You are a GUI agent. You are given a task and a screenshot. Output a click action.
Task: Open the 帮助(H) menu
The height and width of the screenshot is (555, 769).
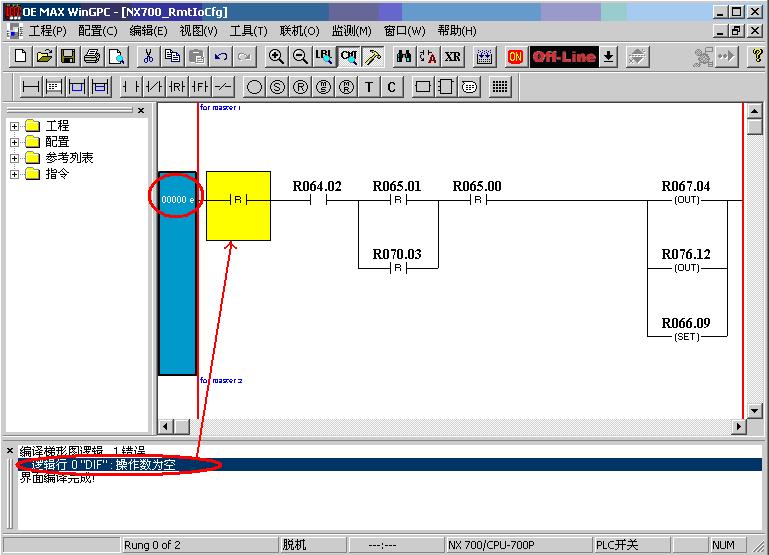point(457,31)
